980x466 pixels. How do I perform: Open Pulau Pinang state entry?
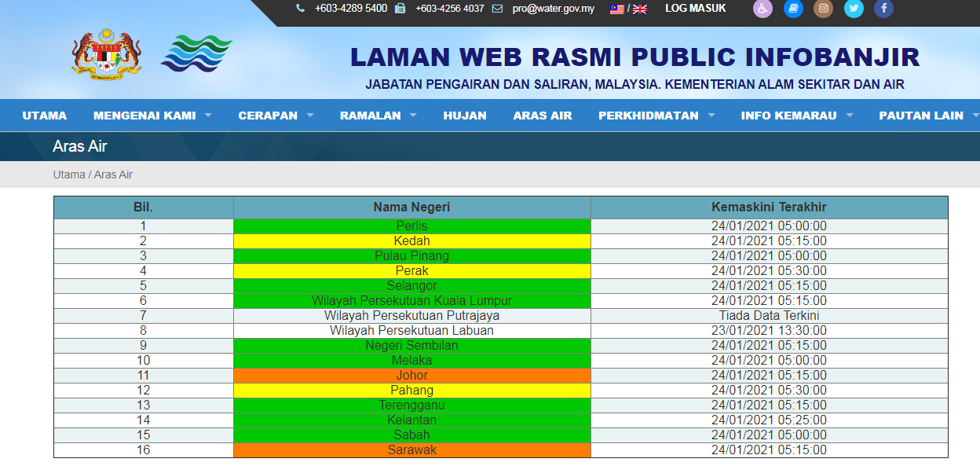(x=412, y=256)
